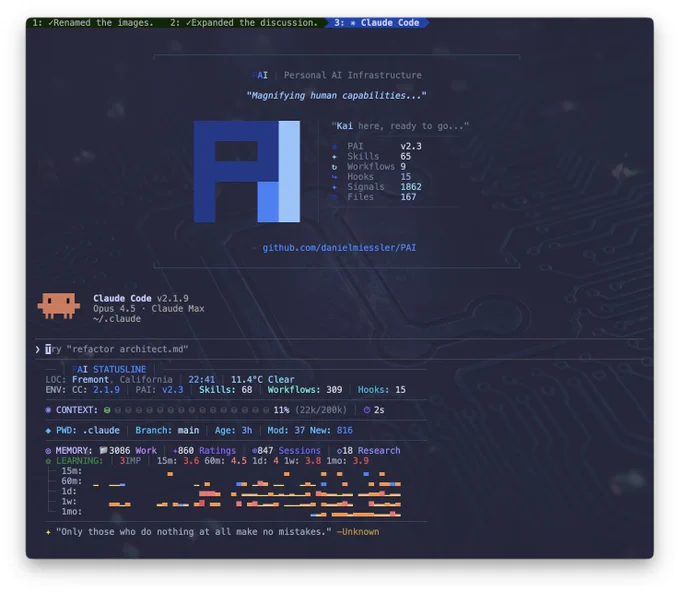The image size is (680, 593).
Task: Click 'Opus 4.5 · Claude Max' model line
Action: pos(149,308)
